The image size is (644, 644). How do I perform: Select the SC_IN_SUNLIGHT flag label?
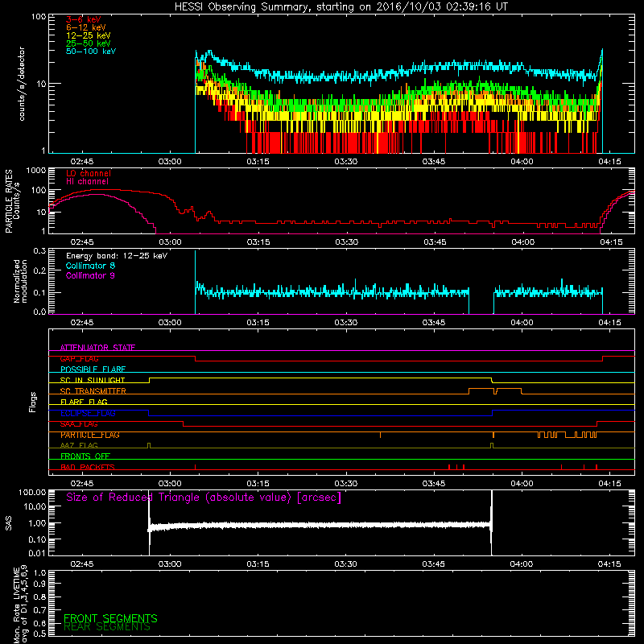tap(93, 380)
